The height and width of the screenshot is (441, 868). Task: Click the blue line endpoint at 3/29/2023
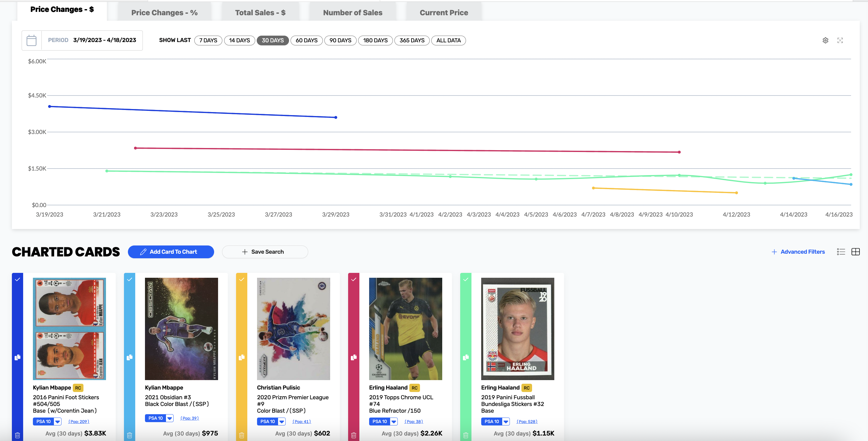(336, 118)
